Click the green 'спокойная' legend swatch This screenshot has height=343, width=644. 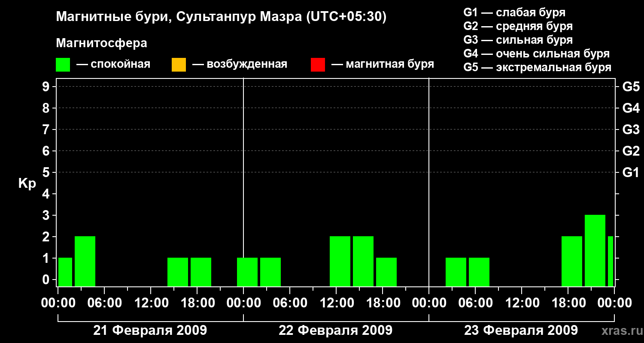[x=63, y=65]
